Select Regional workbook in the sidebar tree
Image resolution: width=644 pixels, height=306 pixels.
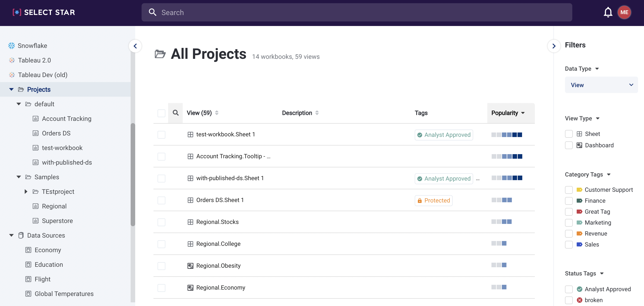click(x=54, y=206)
